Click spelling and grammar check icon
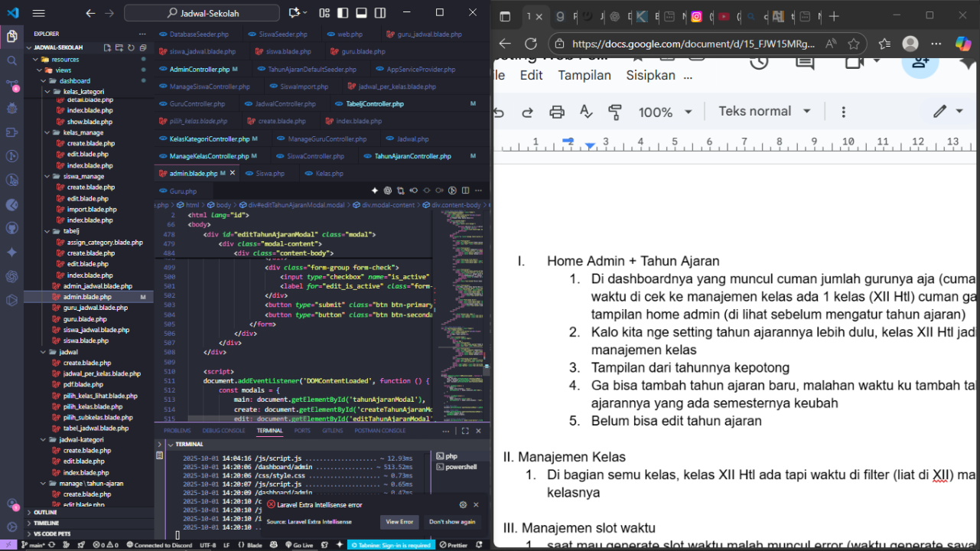This screenshot has height=551, width=980. pos(586,112)
